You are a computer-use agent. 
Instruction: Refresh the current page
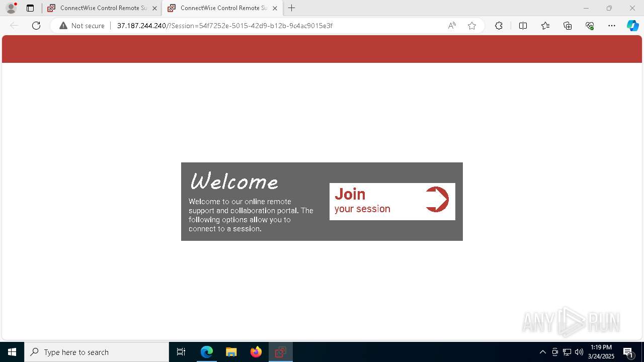click(x=36, y=26)
